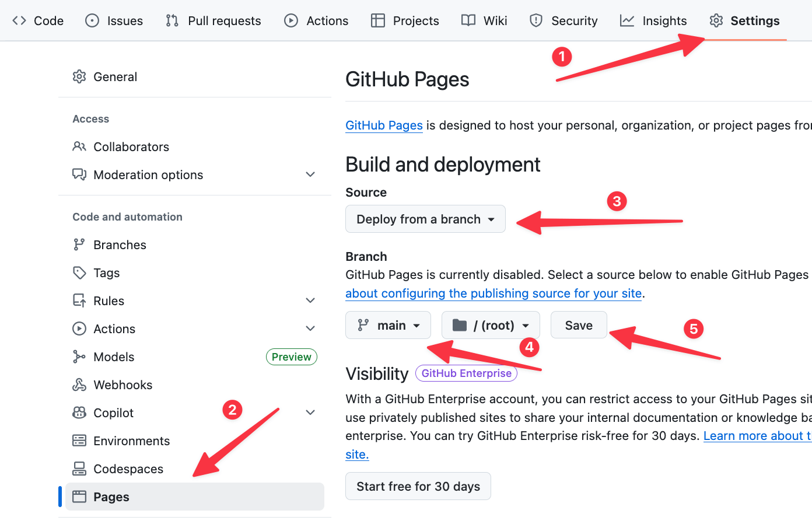
Task: Expand the Copilot section chevron
Action: (310, 413)
